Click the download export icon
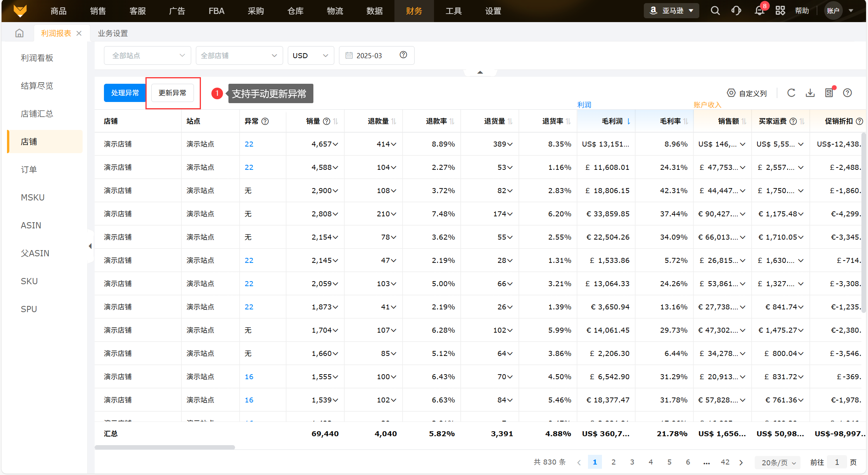Viewport: 868px width, 475px height. (810, 93)
